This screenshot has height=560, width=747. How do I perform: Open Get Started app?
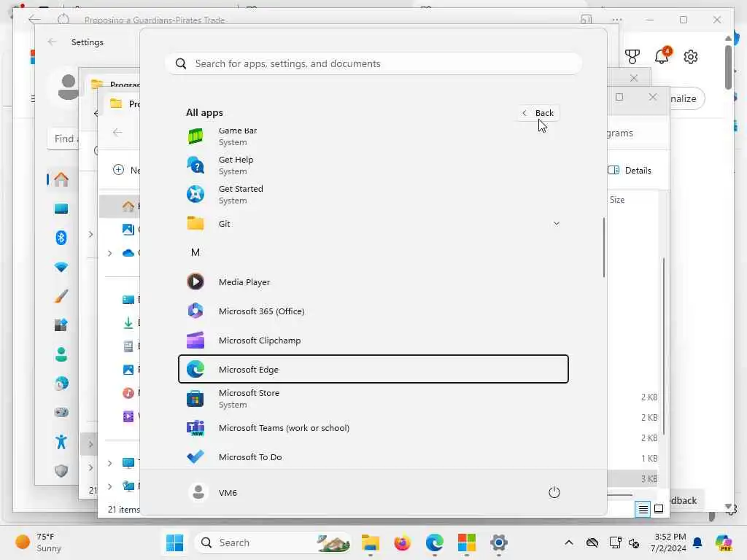tap(373, 194)
